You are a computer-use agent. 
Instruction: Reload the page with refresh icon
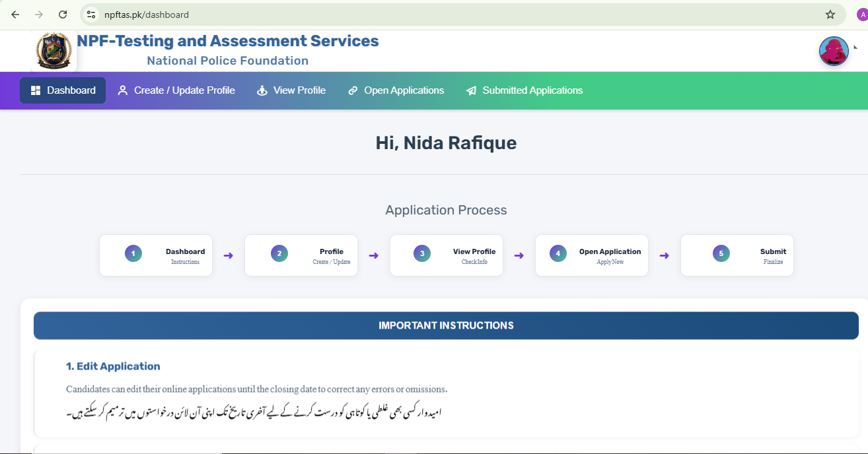[x=63, y=15]
